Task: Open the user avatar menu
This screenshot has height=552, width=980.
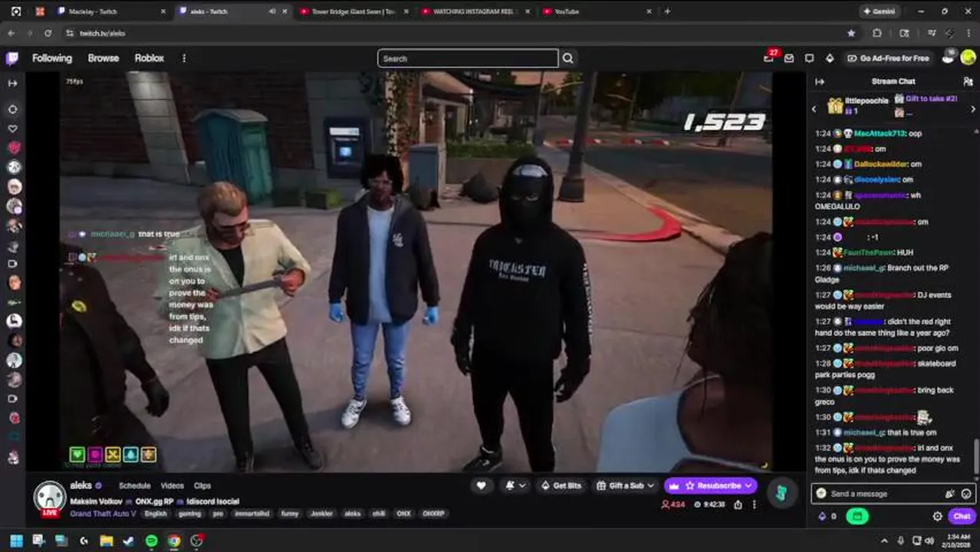Action: [x=968, y=58]
